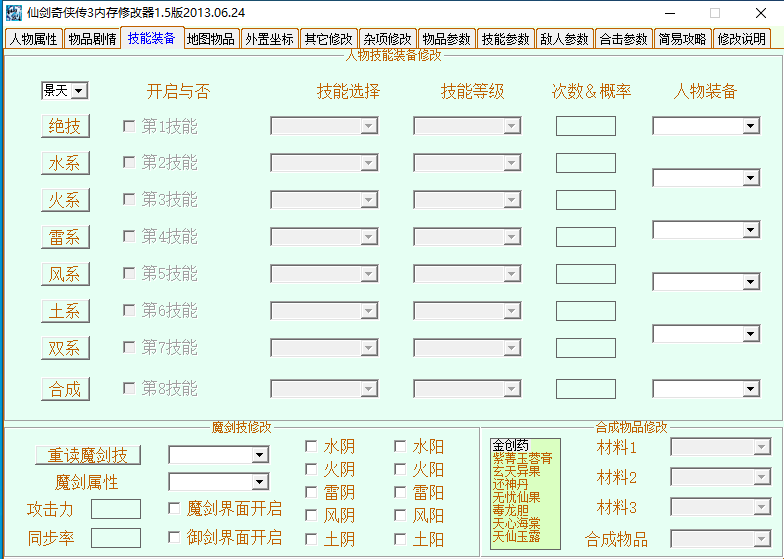
Task: Open the 敌人参数 tab
Action: tap(564, 38)
